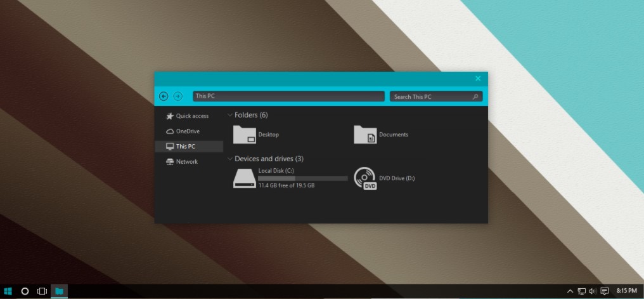Open the Desktop folder

(245, 135)
